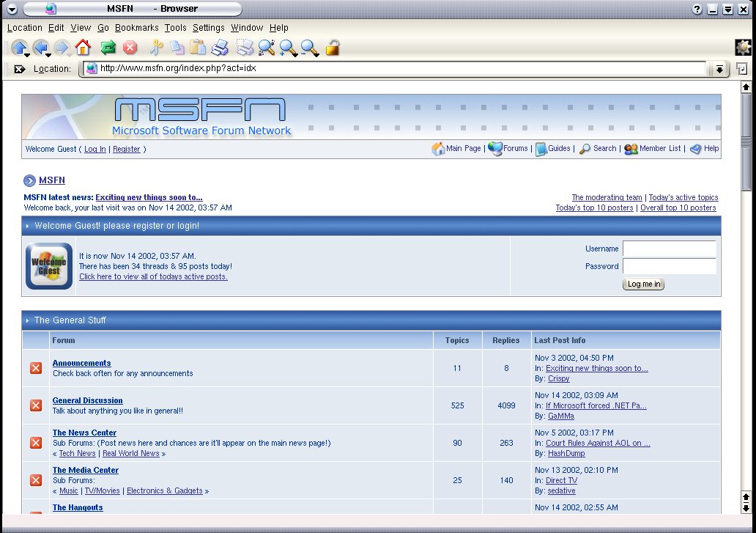
Task: Open the location history dropdown arrow
Action: 719,69
